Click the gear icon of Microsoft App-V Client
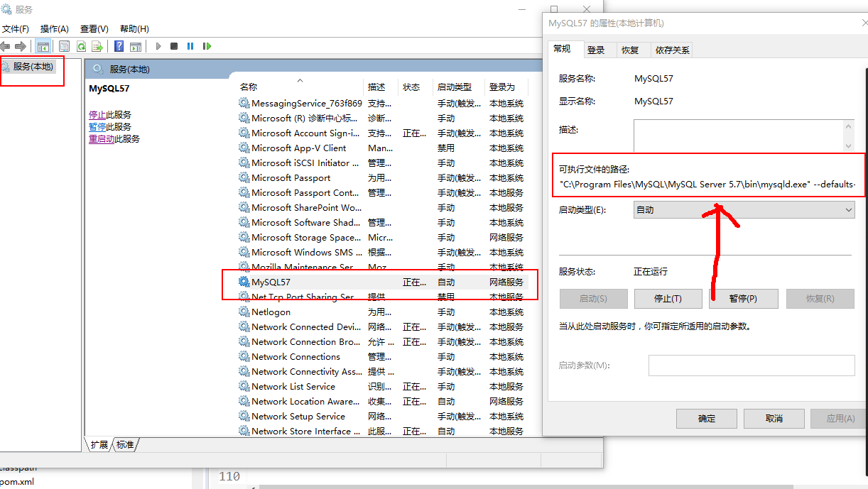868x489 pixels. pos(244,148)
